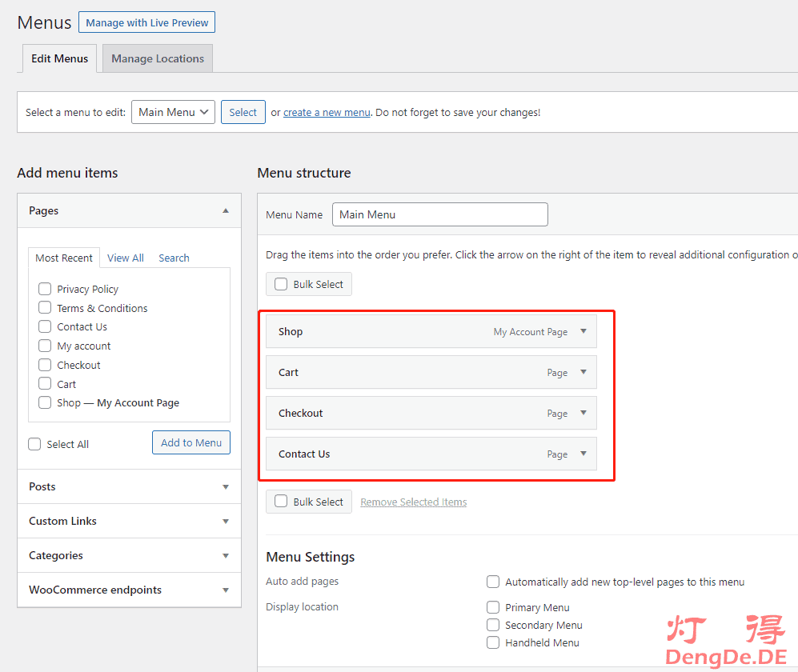Check the Privacy Policy page checkbox
This screenshot has width=798, height=672.
tap(45, 289)
